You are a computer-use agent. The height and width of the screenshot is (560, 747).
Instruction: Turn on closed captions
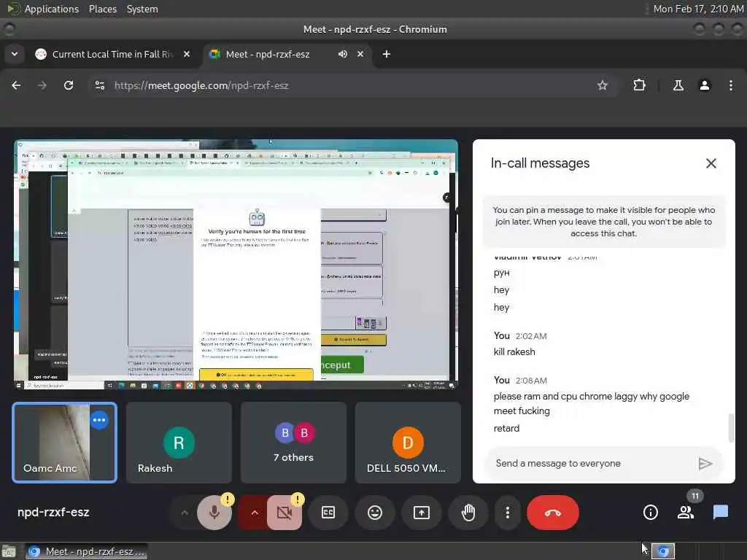328,513
